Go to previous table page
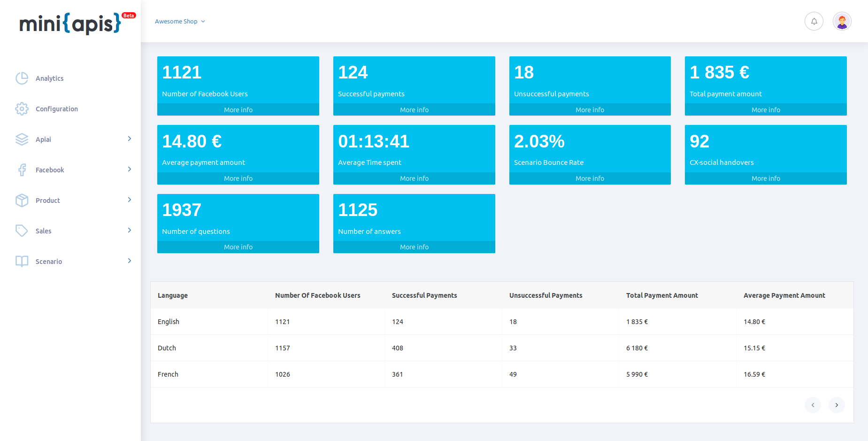This screenshot has width=868, height=441. pyautogui.click(x=813, y=405)
